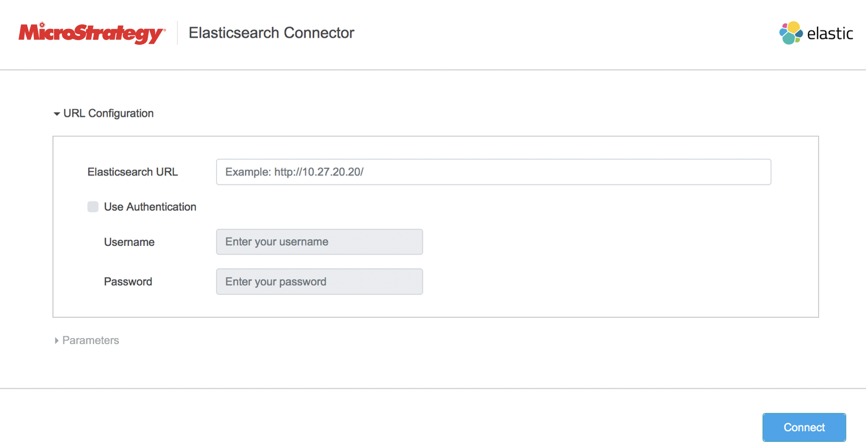Click the MicroStrategy logo
This screenshot has height=443, width=866.
[x=91, y=33]
